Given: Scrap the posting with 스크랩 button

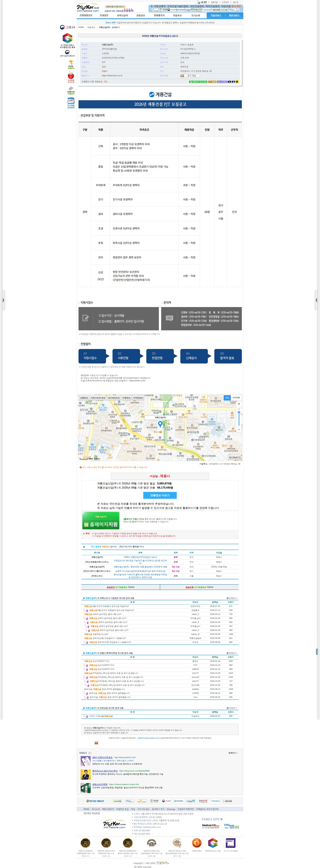Looking at the screenshot, I should pos(222,82).
